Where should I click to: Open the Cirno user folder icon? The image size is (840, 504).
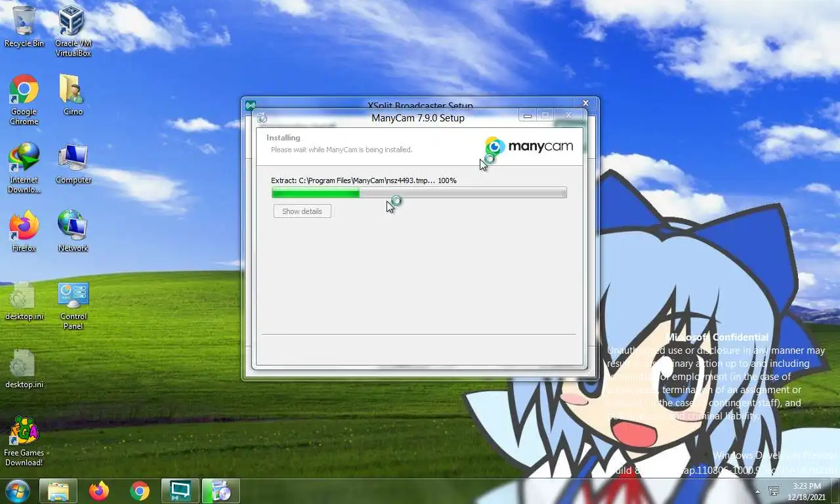tap(73, 95)
